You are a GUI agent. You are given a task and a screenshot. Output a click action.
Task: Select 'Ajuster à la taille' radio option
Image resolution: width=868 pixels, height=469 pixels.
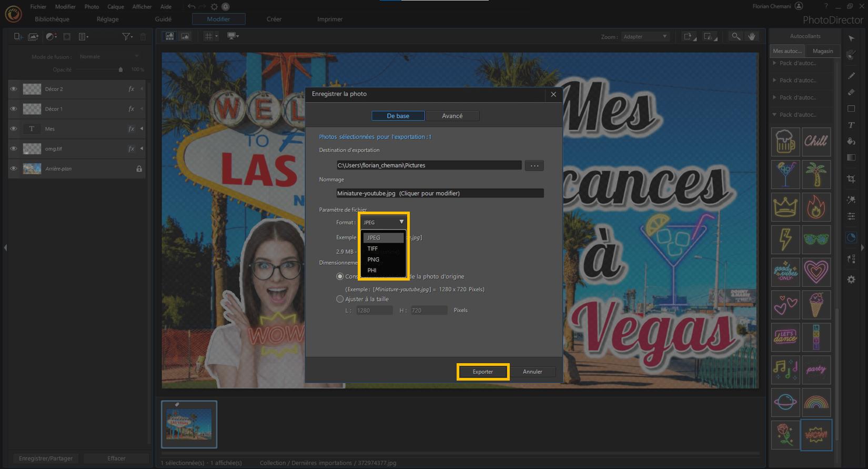tap(340, 299)
